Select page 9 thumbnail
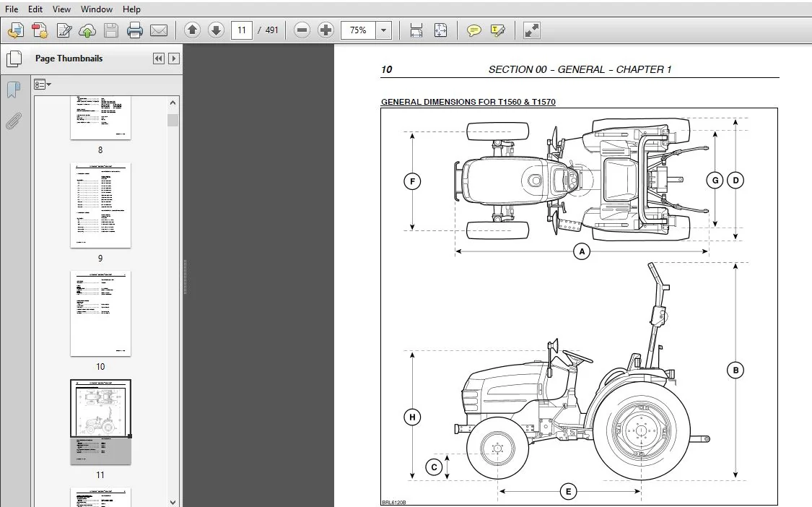812x507 pixels. coord(100,205)
